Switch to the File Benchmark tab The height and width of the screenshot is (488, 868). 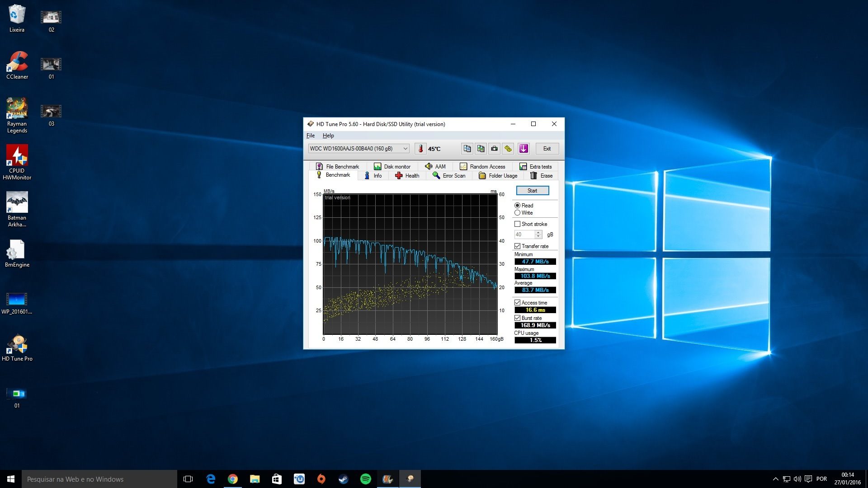tap(338, 167)
